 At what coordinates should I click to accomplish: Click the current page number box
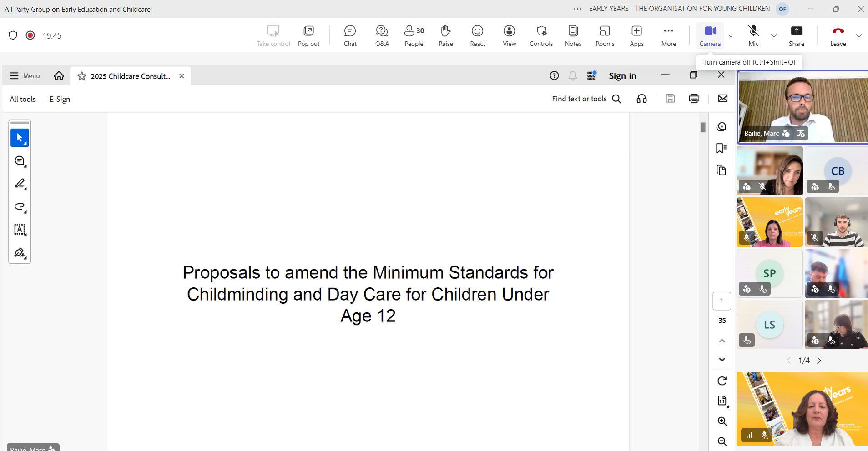722,301
